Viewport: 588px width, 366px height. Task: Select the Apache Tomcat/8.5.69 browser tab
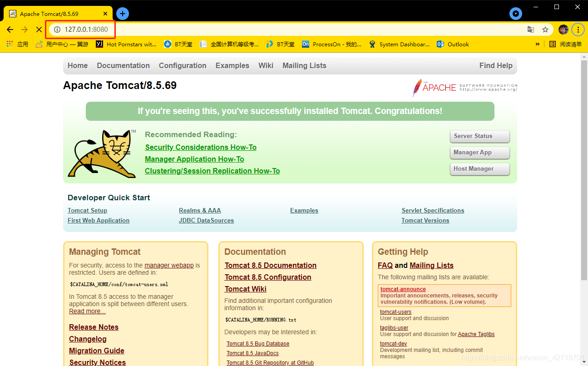point(58,14)
